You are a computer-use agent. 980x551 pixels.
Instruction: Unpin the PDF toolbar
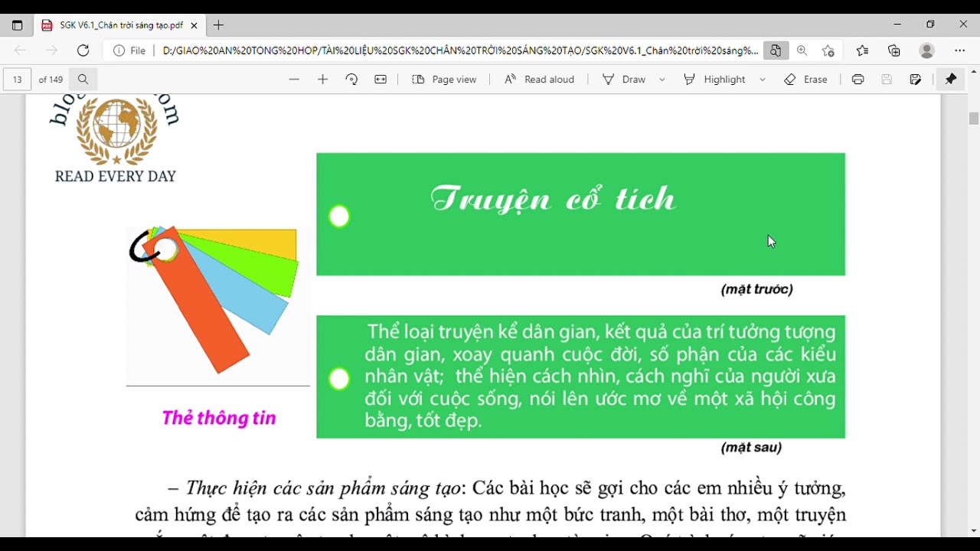(951, 80)
